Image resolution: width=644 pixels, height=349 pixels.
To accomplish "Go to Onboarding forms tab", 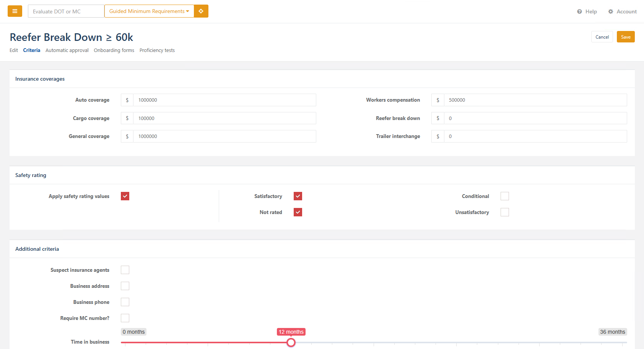I will point(114,50).
